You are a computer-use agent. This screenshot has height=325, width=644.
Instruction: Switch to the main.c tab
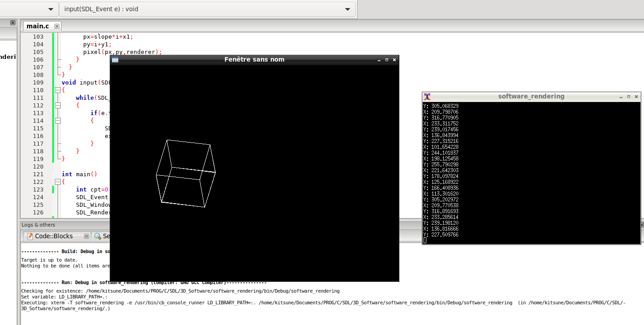coord(38,27)
